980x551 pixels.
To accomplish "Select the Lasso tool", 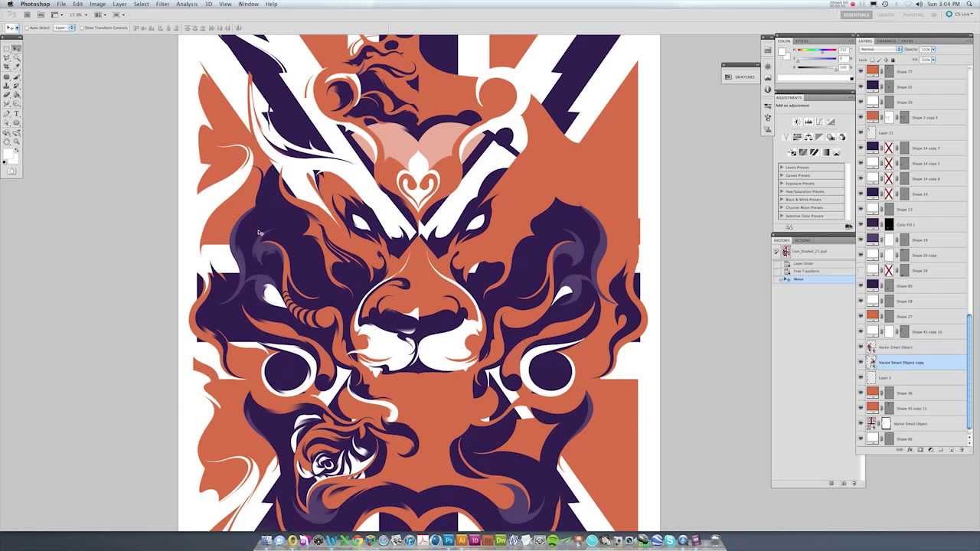I will click(6, 58).
